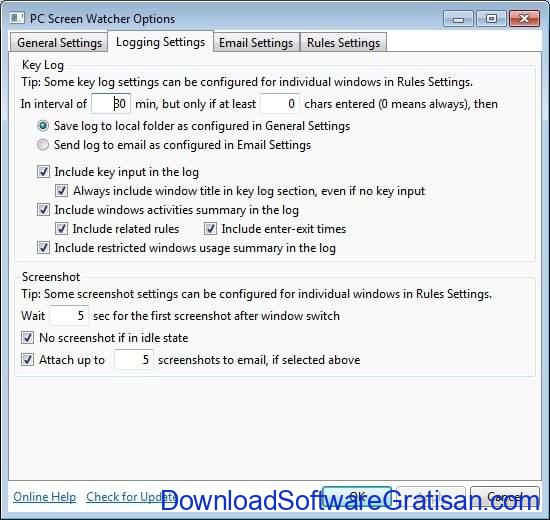Screen dimensions: 550x520
Task: Click the PC Screen Watcher title bar icon
Action: pos(17,18)
